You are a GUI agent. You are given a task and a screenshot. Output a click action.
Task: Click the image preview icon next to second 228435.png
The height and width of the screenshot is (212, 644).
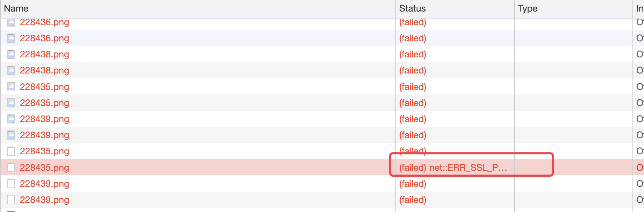(11, 103)
